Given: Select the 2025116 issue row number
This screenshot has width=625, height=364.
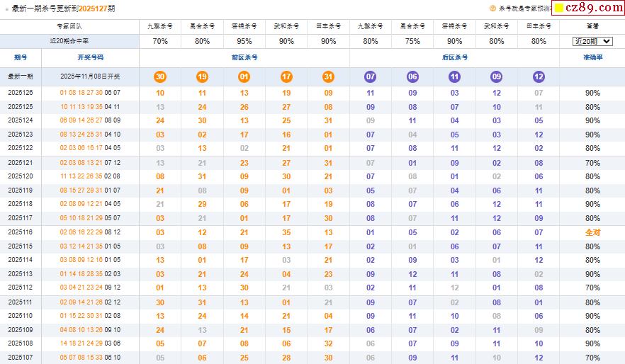Looking at the screenshot, I should [21, 232].
